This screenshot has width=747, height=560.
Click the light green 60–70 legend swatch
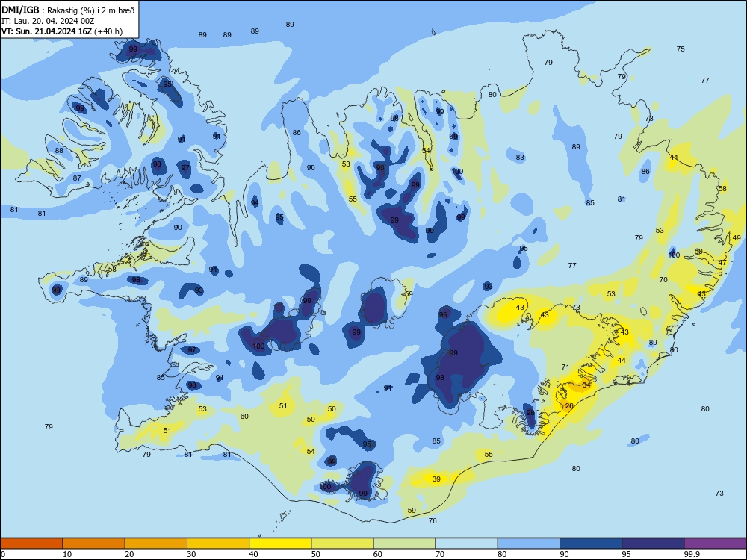(x=404, y=544)
